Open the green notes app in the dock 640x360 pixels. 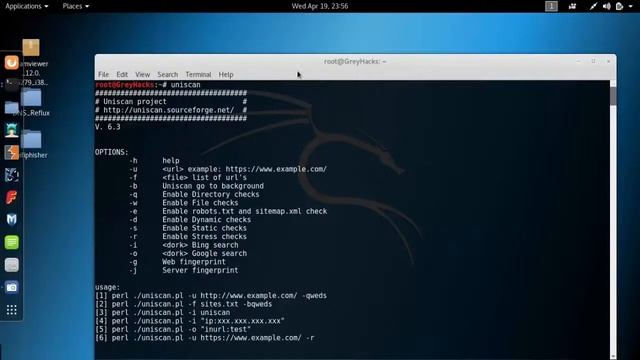(11, 242)
